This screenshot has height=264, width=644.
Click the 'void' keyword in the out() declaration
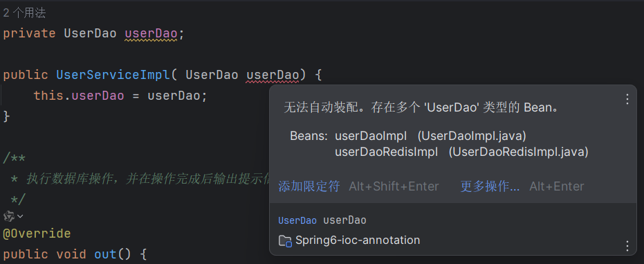point(71,254)
